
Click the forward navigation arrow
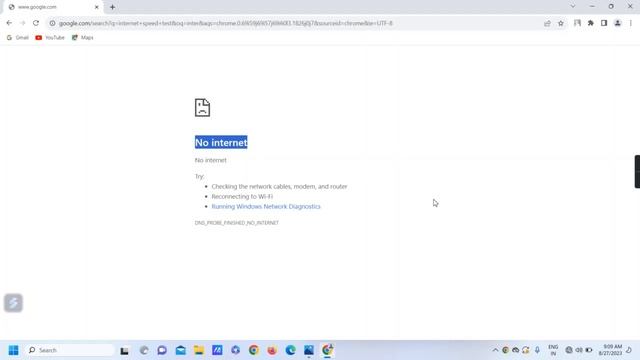[x=22, y=23]
